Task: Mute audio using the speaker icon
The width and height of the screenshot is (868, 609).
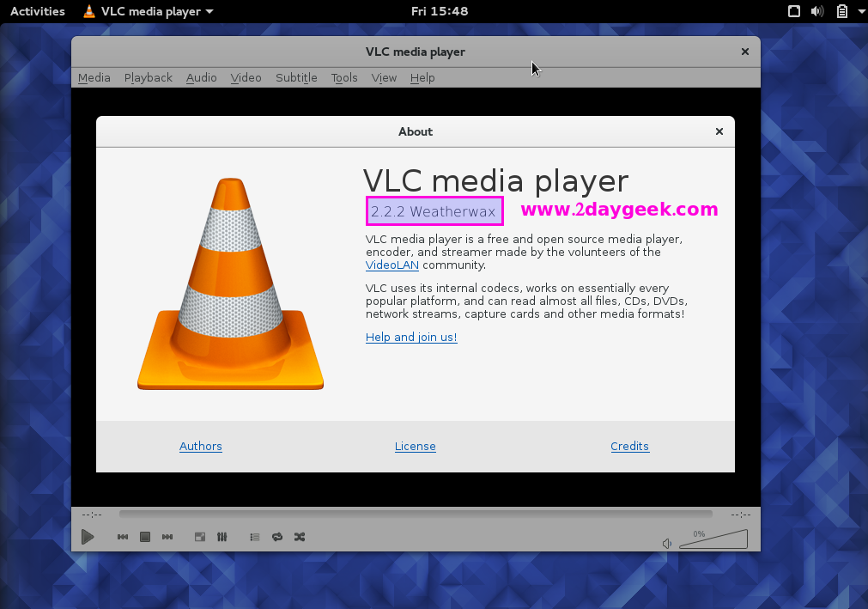Action: click(667, 543)
